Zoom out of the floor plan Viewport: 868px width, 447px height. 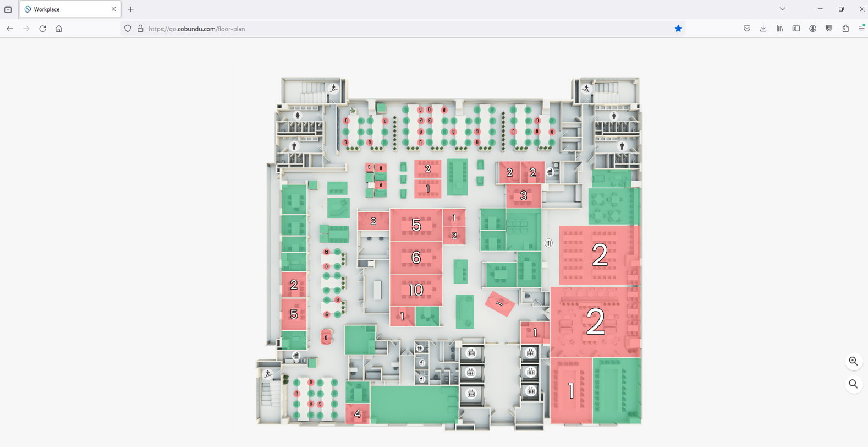point(853,384)
